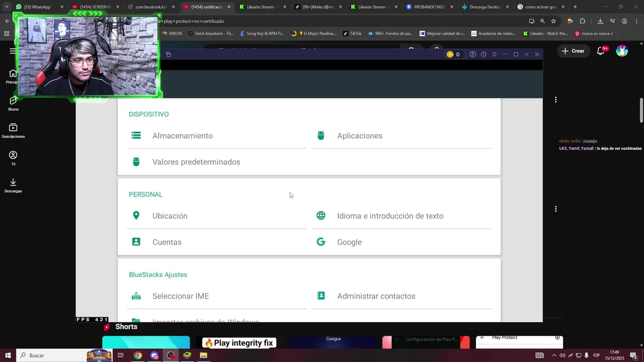This screenshot has width=644, height=362.
Task: Open YouTube notifications bell
Action: point(601,51)
